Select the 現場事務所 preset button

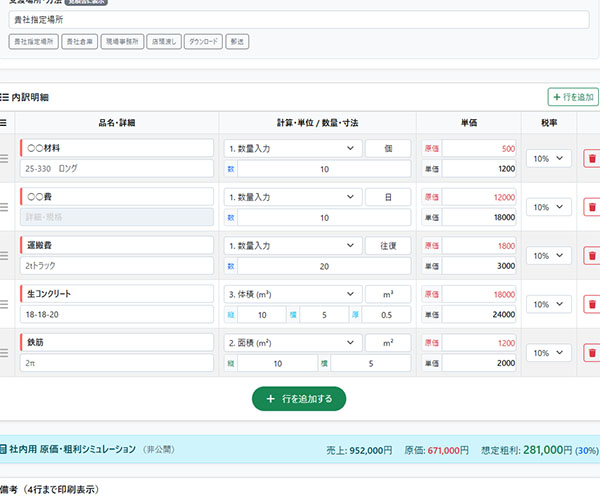122,41
